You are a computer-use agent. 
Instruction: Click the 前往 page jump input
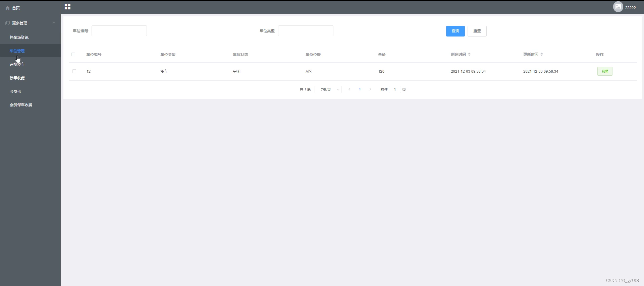click(395, 89)
